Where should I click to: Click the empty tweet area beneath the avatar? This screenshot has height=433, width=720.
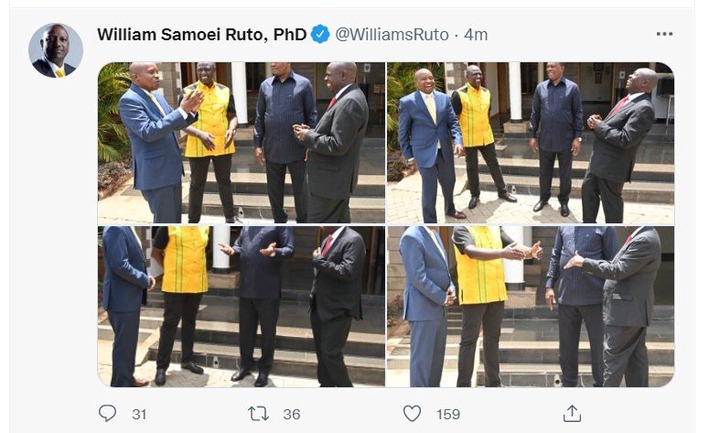coord(56,230)
